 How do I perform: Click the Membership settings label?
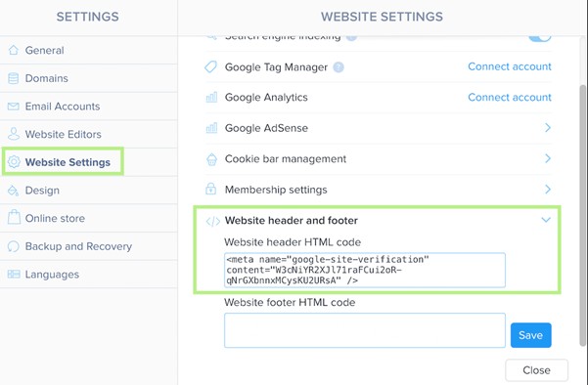pyautogui.click(x=276, y=190)
